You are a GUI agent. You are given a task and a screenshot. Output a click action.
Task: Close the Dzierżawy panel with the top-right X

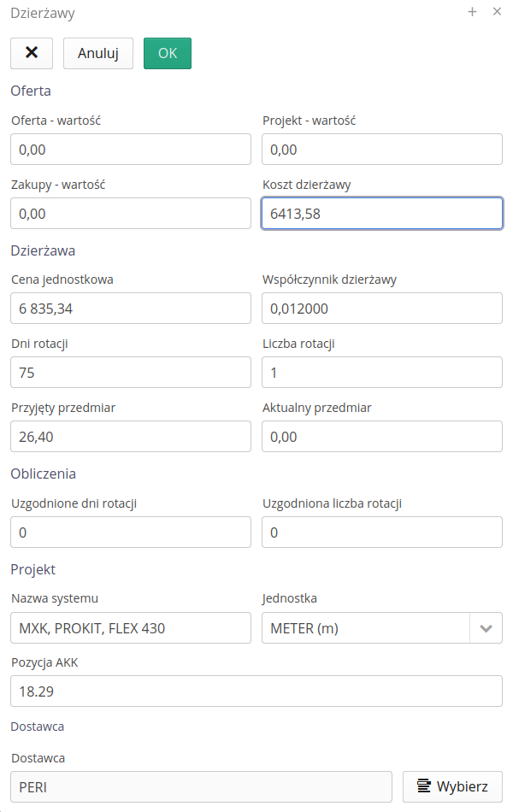[497, 11]
